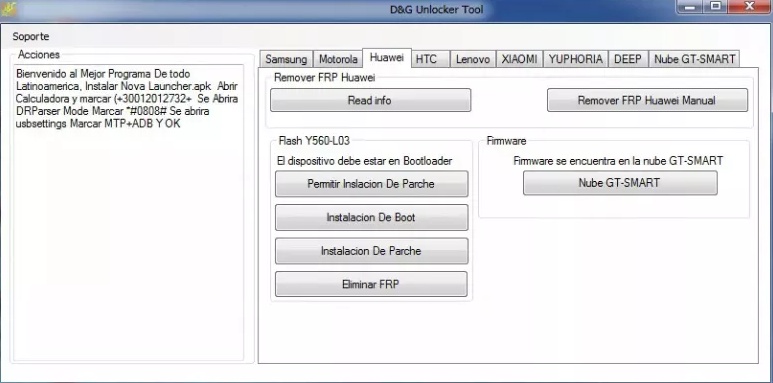Select the Huawei tab

pos(386,58)
